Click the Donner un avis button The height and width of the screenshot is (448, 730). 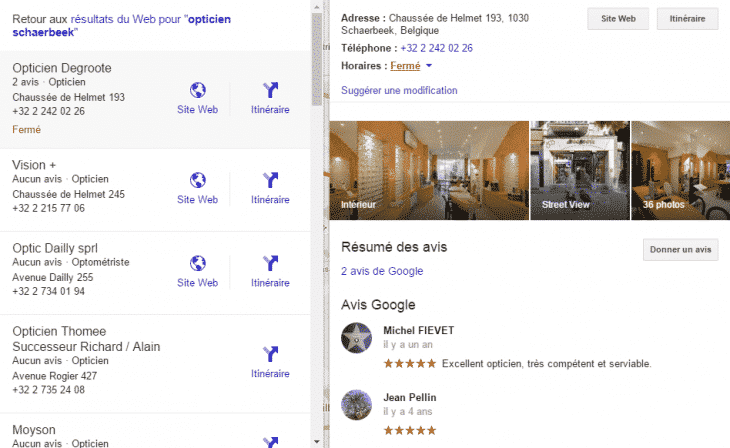(680, 249)
